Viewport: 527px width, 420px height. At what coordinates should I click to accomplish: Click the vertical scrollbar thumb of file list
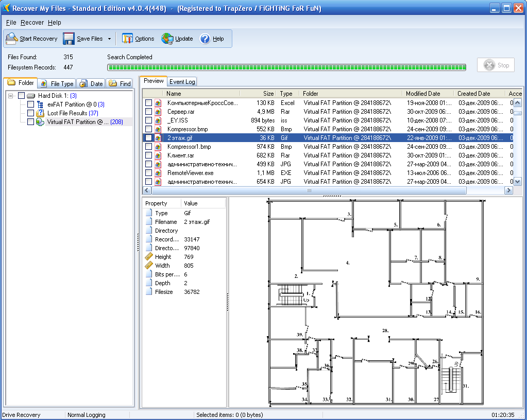click(518, 113)
